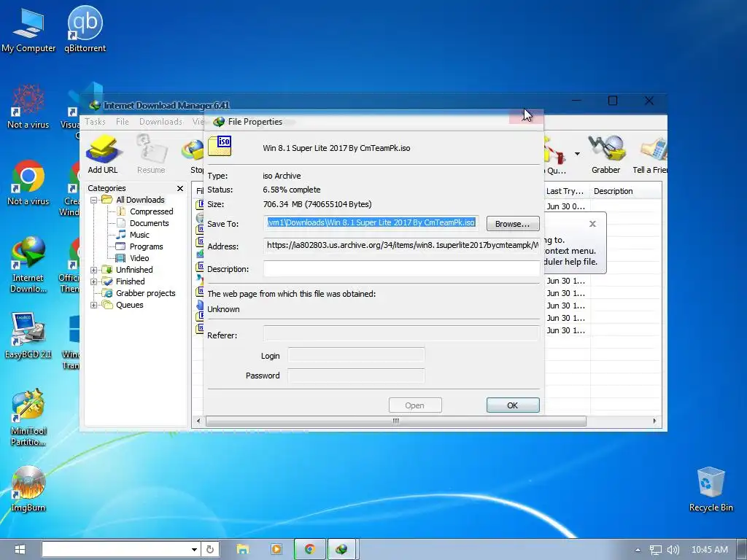This screenshot has height=560, width=747.
Task: Select the Programs category
Action: (x=140, y=246)
